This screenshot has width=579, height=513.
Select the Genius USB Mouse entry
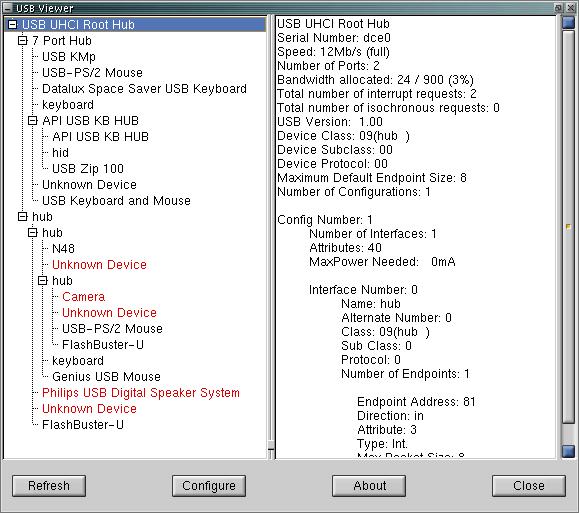[x=106, y=377]
